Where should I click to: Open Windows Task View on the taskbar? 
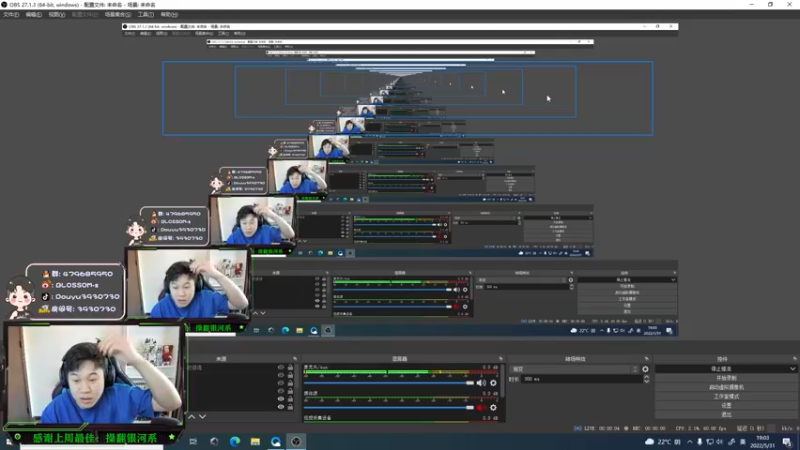click(193, 441)
